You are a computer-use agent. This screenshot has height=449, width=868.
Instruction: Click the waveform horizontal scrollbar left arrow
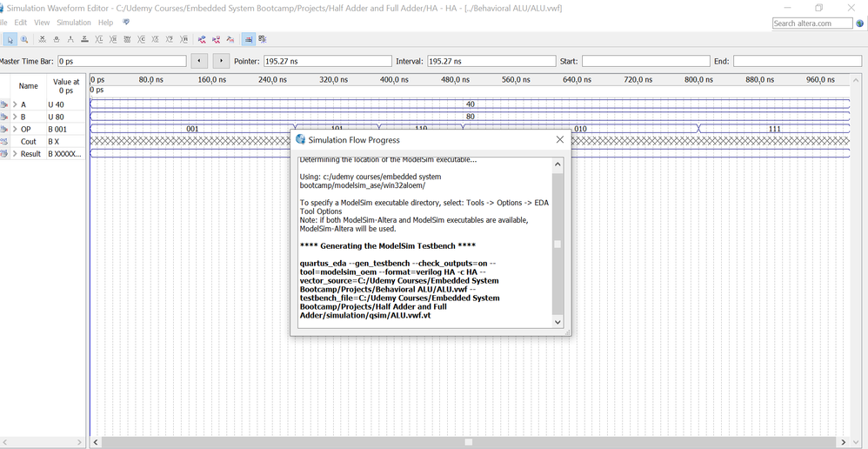pyautogui.click(x=96, y=442)
